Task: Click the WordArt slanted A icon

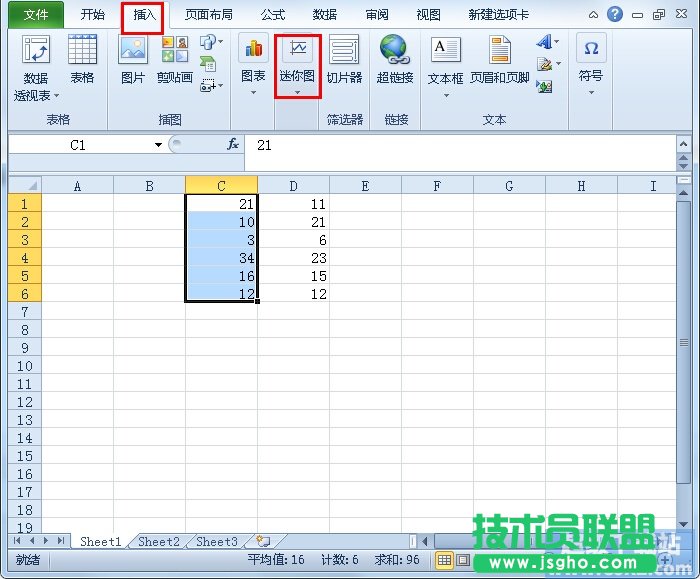Action: point(544,42)
